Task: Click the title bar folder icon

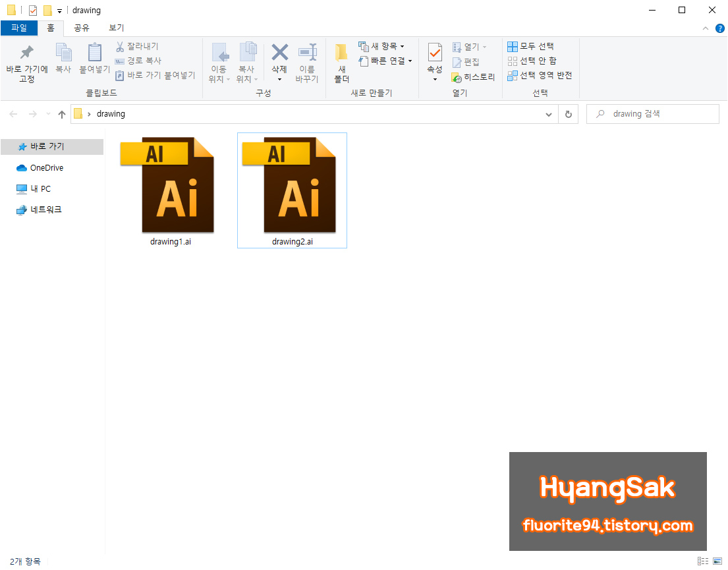Action: click(12, 11)
